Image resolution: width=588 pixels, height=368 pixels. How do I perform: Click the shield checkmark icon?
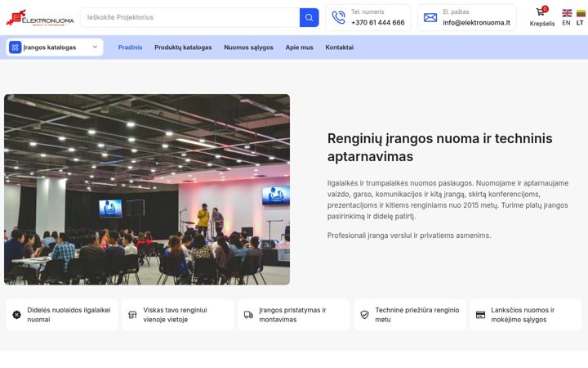tap(364, 315)
